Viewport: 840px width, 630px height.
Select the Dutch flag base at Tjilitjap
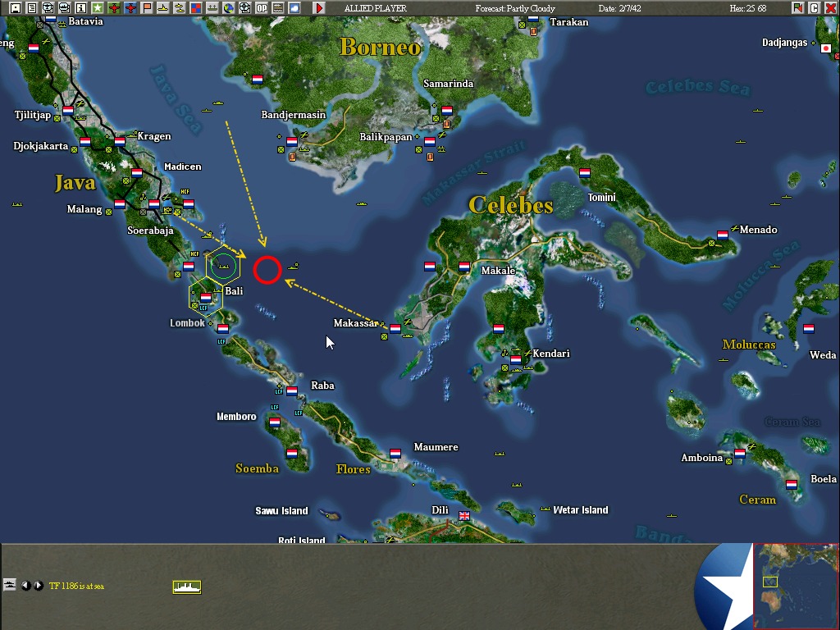68,111
